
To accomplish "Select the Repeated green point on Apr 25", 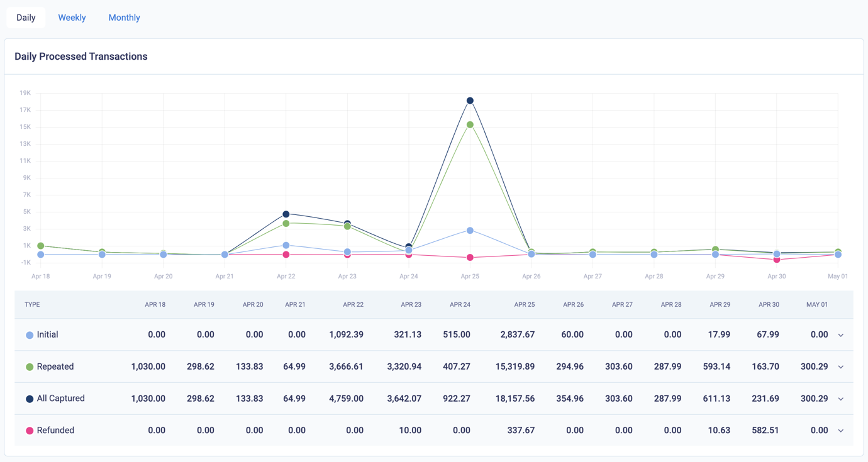I will pos(470,125).
